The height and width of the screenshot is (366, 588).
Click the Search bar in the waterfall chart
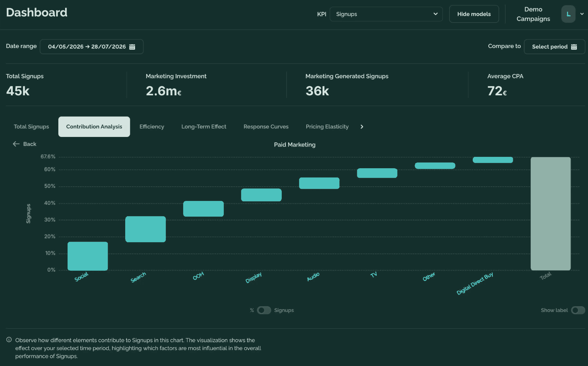point(145,229)
